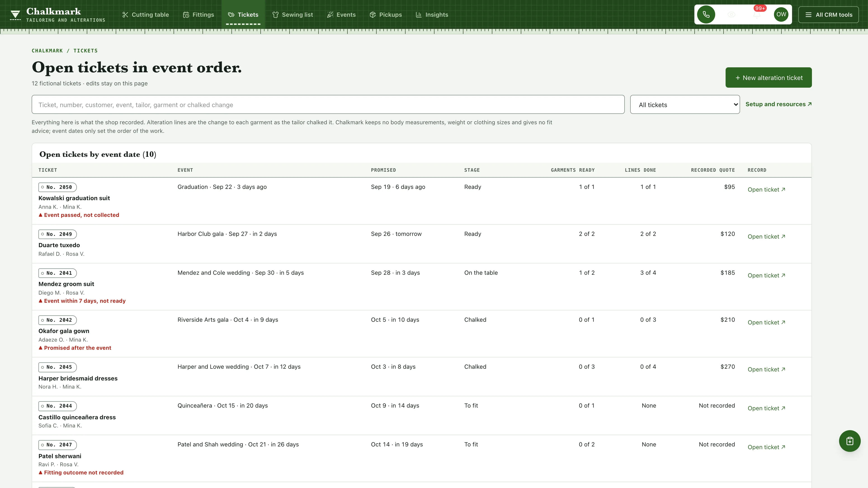The width and height of the screenshot is (868, 488).
Task: Click the RECORDED QUOTE column header
Action: click(x=713, y=170)
